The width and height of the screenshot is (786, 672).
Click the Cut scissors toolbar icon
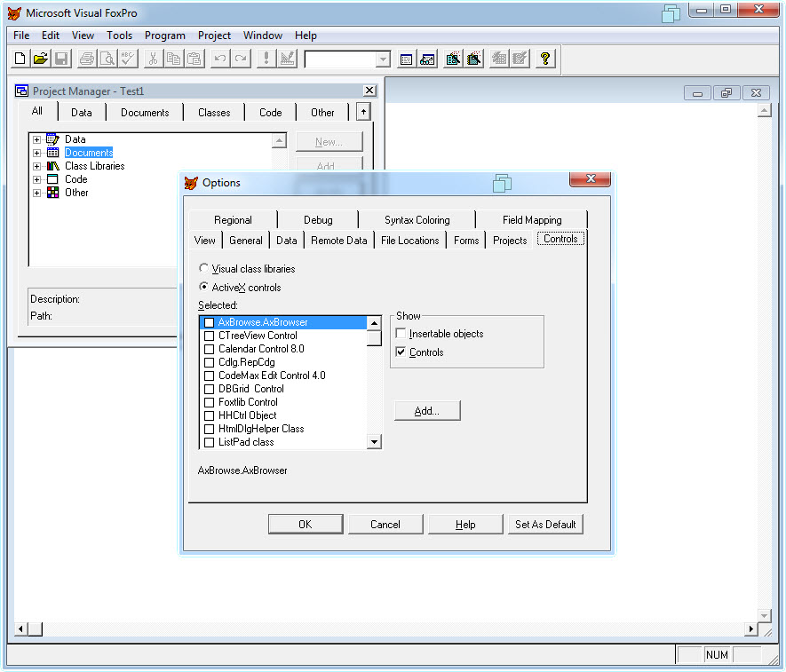[x=154, y=59]
